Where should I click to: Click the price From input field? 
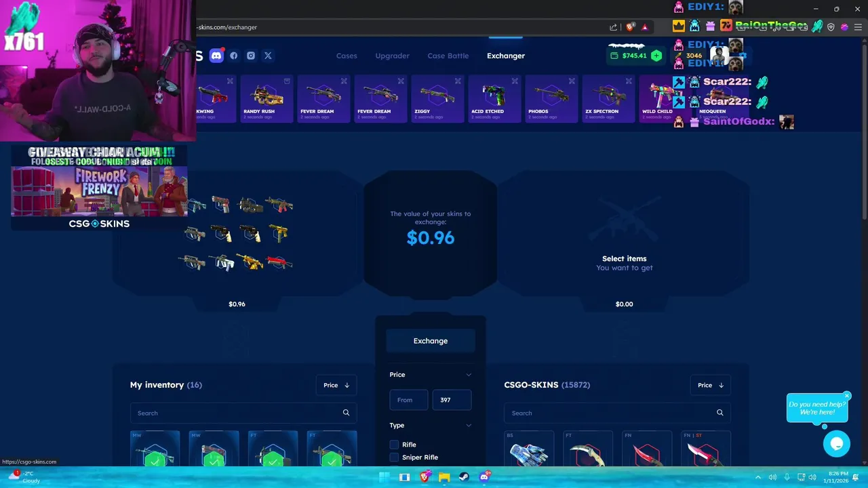[x=408, y=400]
